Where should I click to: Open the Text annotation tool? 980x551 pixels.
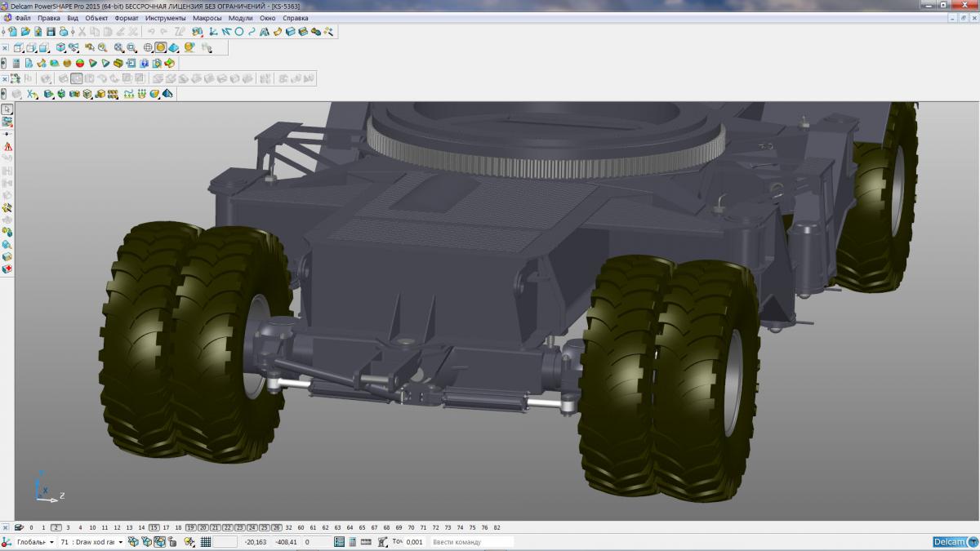(264, 32)
